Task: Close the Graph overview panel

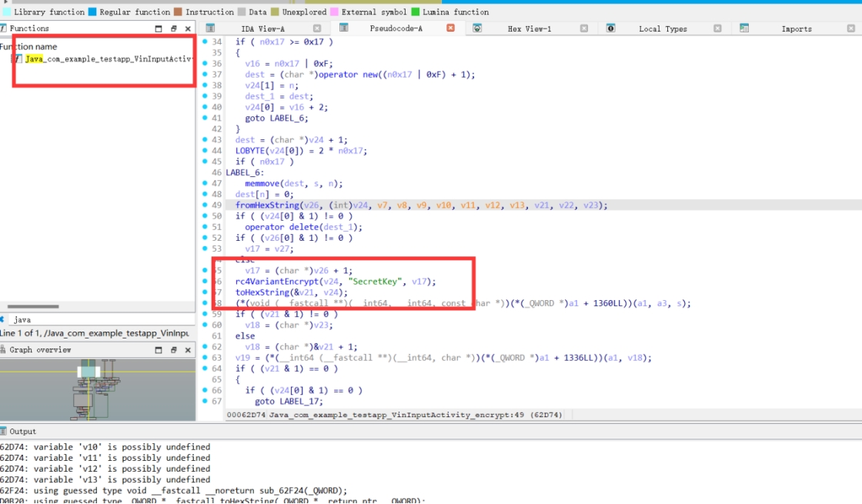Action: click(x=188, y=350)
